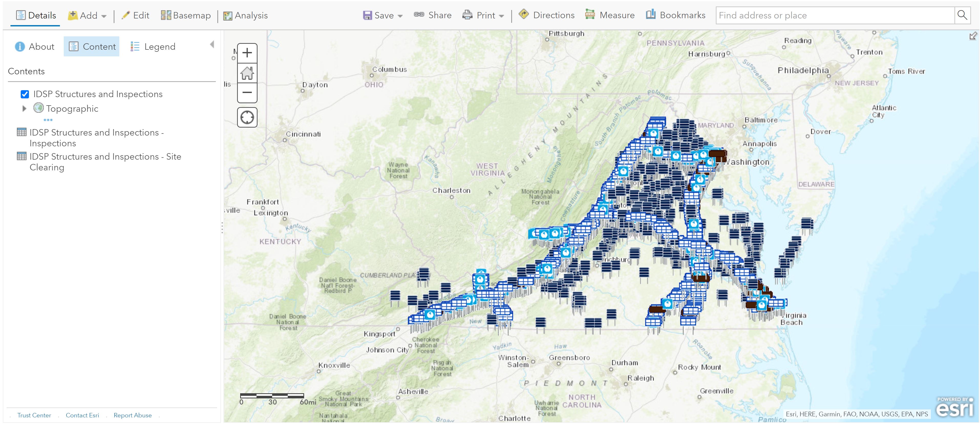Viewport: 980px width, 424px height.
Task: Expand the Topographic basemap layer
Action: click(24, 108)
